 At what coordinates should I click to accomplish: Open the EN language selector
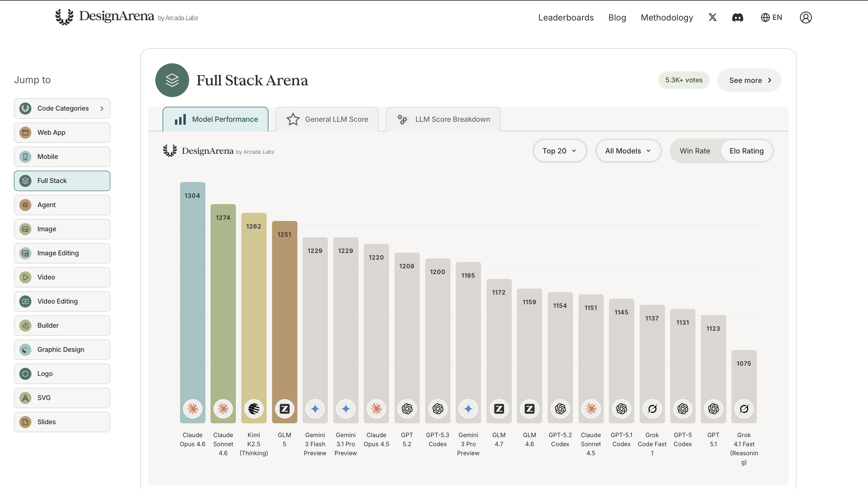coord(771,17)
